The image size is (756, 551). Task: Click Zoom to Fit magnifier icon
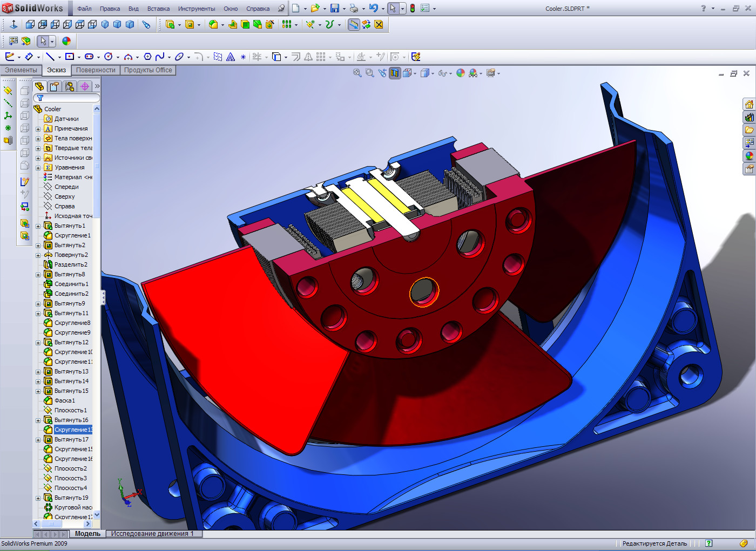click(x=357, y=73)
